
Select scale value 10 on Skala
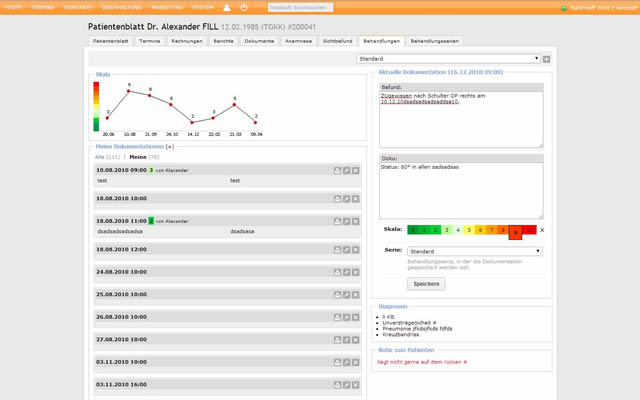(x=530, y=230)
